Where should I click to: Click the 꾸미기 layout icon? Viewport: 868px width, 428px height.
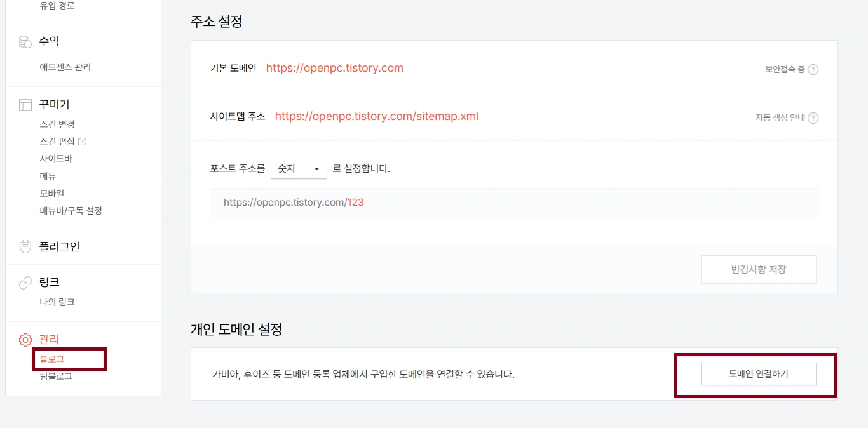(x=25, y=105)
